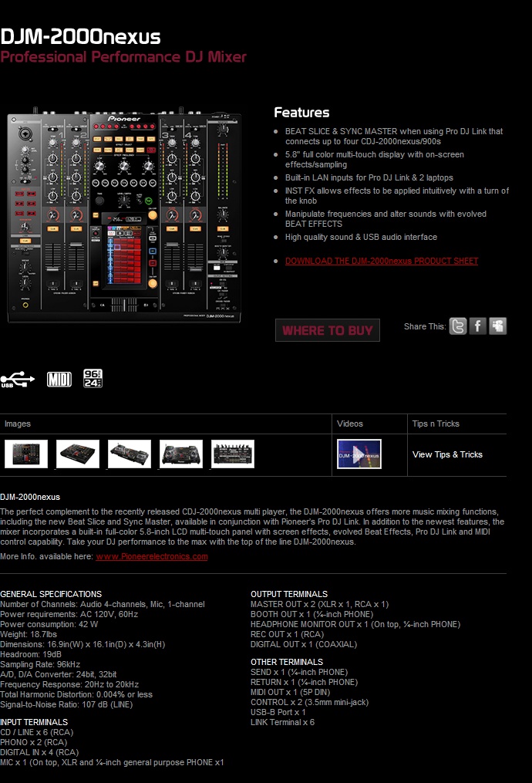
Task: Click 'REC OUT x 1 (RCA)' line
Action: pos(288,634)
